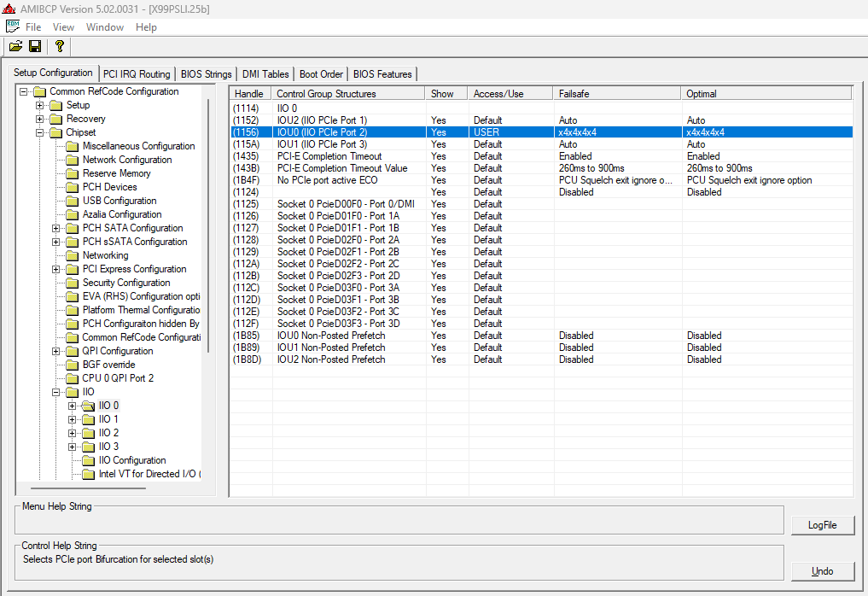Select the CPU 0 QPI Port 2 item
The height and width of the screenshot is (596, 868).
118,378
